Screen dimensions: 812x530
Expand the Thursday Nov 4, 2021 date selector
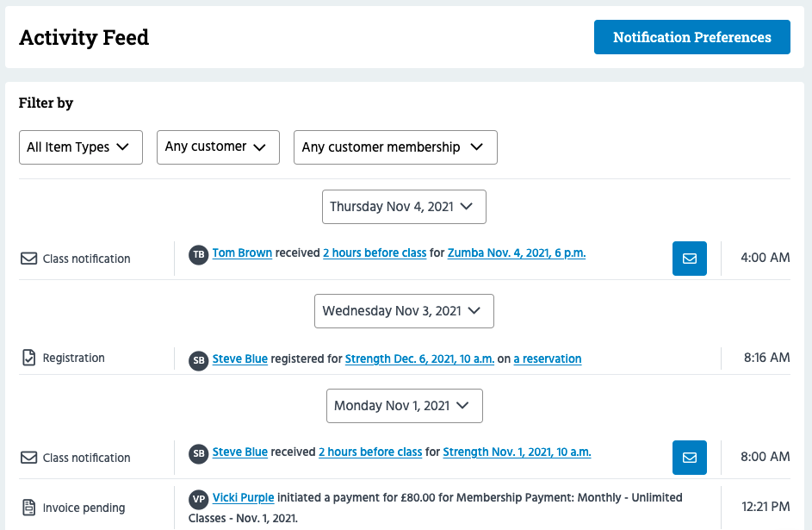404,207
